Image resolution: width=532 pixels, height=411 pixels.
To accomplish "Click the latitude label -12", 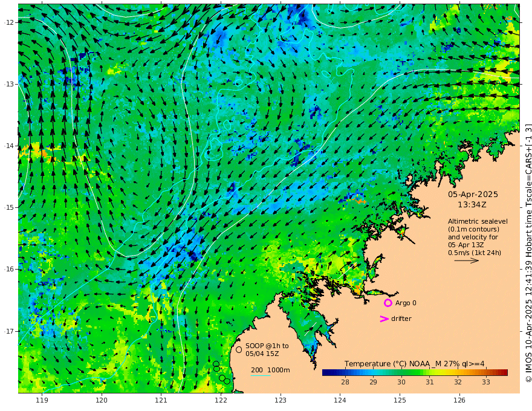I will click(9, 22).
